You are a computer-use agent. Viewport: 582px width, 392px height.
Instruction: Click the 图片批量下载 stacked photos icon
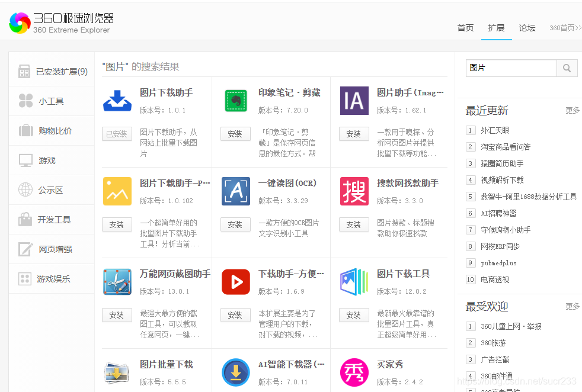[x=117, y=372]
